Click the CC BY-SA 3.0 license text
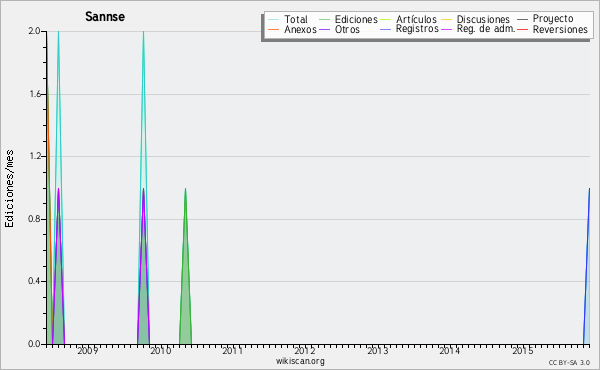 (569, 363)
